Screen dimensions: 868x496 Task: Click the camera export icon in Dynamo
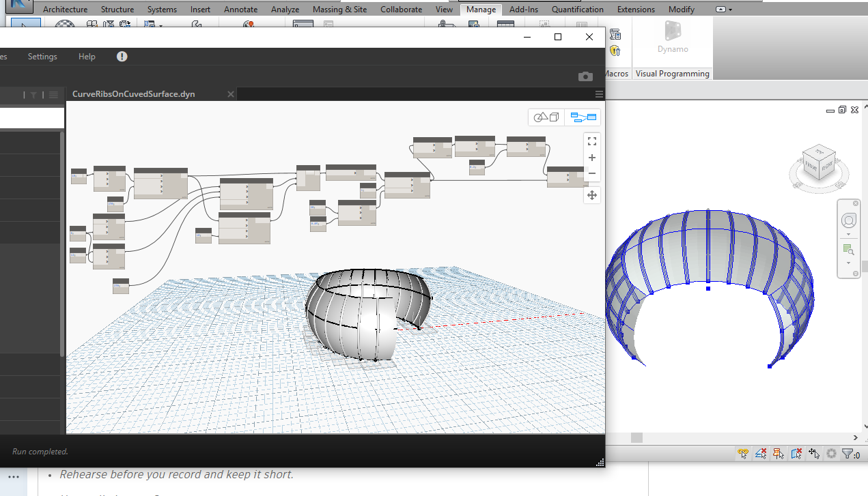(x=585, y=76)
